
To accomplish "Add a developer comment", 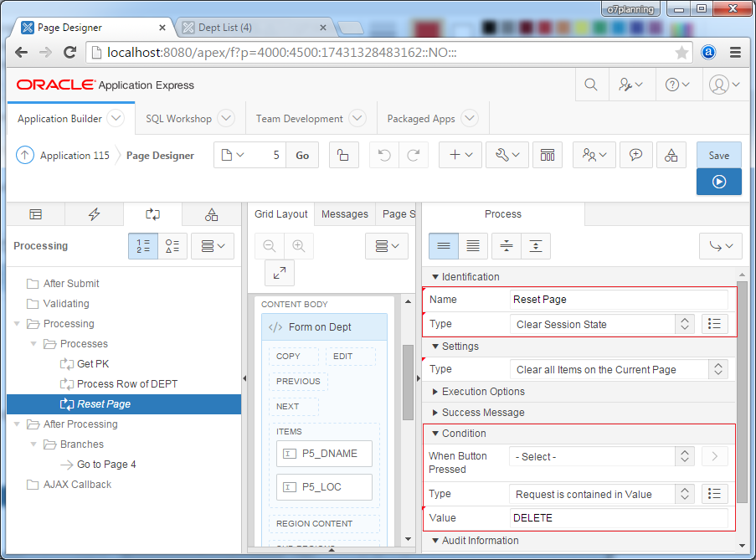I will (636, 155).
